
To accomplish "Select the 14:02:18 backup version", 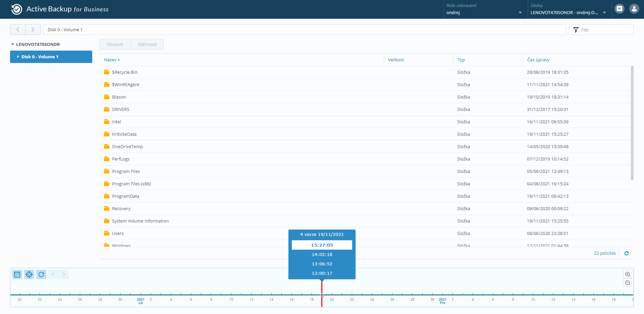I will tap(322, 254).
